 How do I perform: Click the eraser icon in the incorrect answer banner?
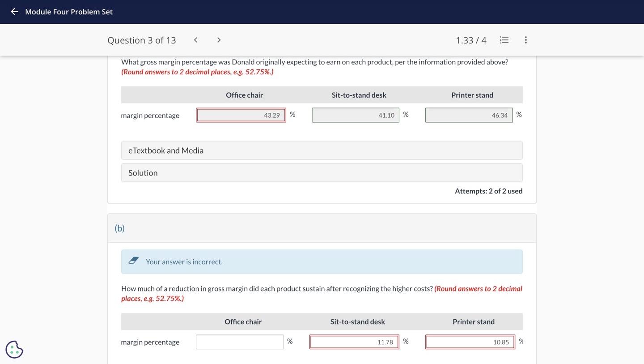point(133,261)
